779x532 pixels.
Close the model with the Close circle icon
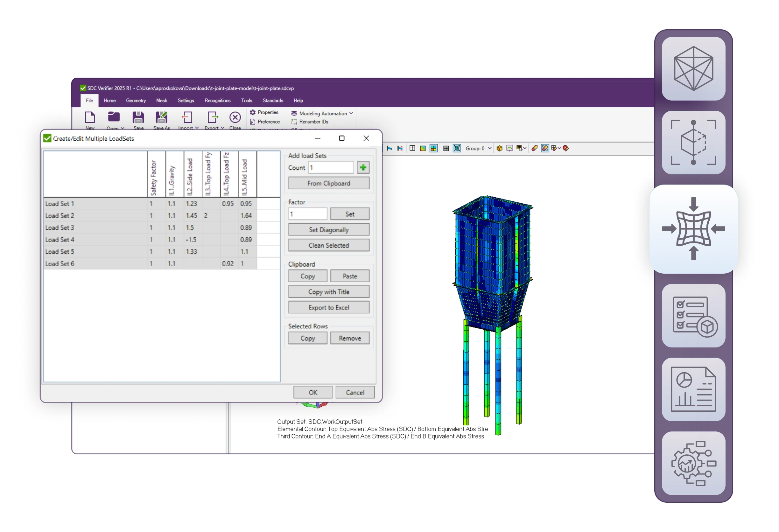click(x=235, y=117)
